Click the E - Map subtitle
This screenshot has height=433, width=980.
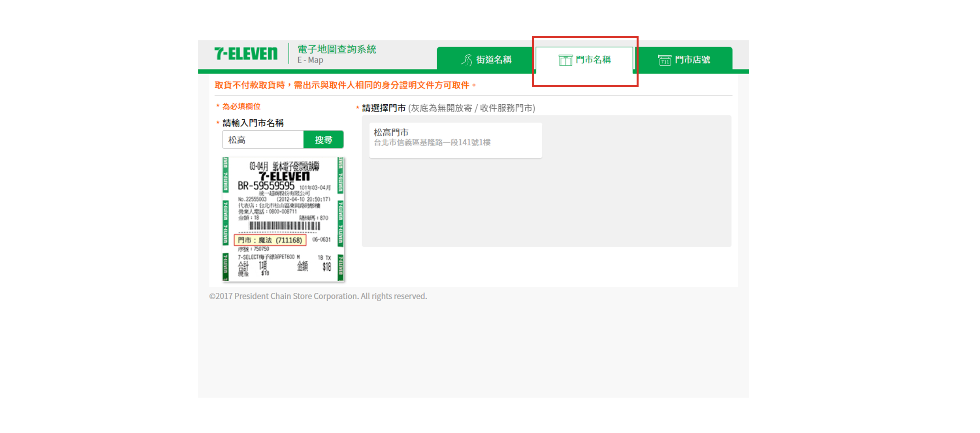tap(310, 60)
